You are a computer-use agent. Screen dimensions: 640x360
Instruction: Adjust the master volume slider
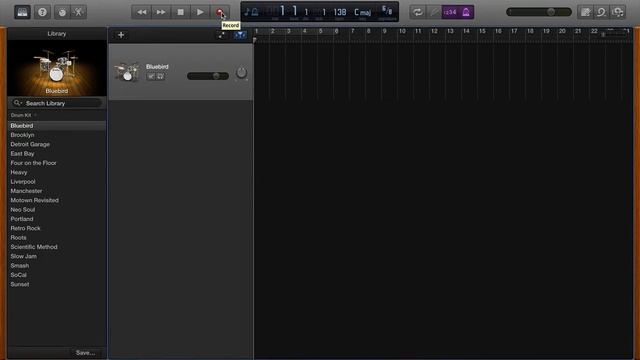[539, 12]
